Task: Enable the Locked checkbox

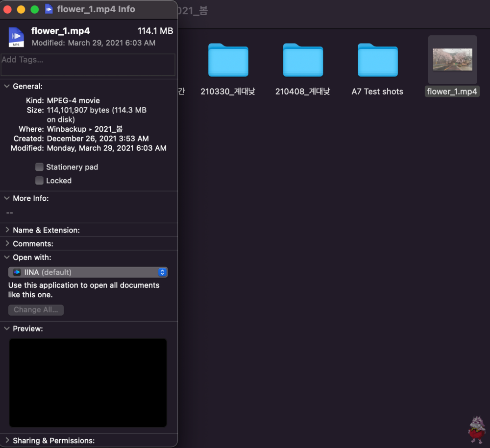Action: click(x=39, y=181)
